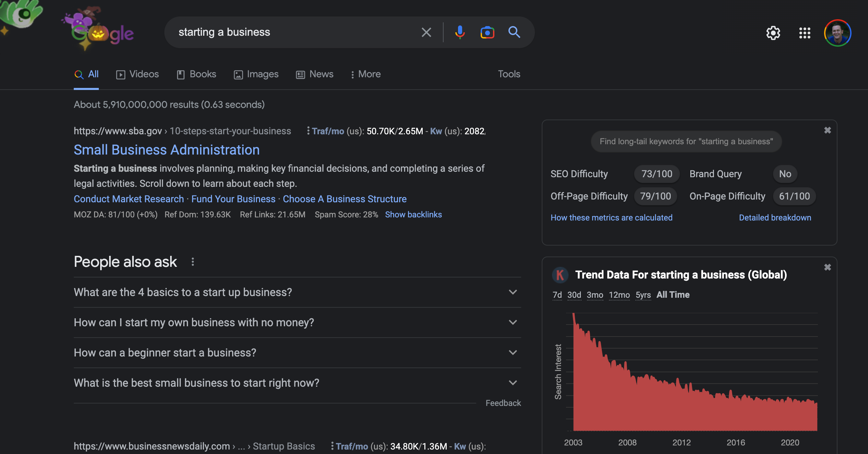Click Traf/mo label on businessnewsdaily result
The image size is (868, 454).
click(352, 446)
